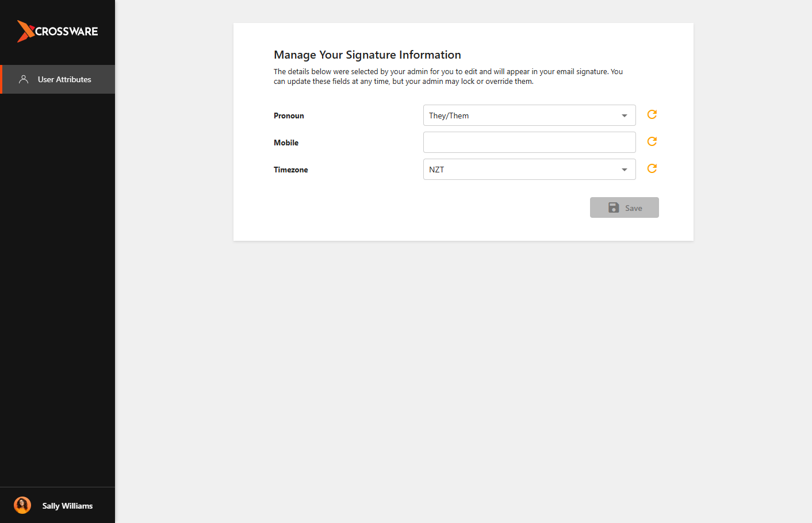Click the Sally Williams user name
The width and height of the screenshot is (812, 523).
pyautogui.click(x=67, y=506)
